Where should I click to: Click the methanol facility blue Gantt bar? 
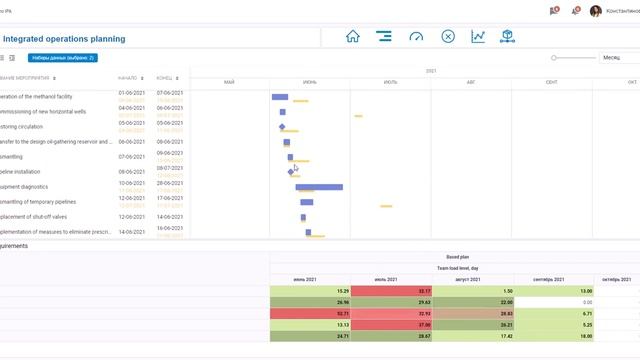pyautogui.click(x=280, y=97)
